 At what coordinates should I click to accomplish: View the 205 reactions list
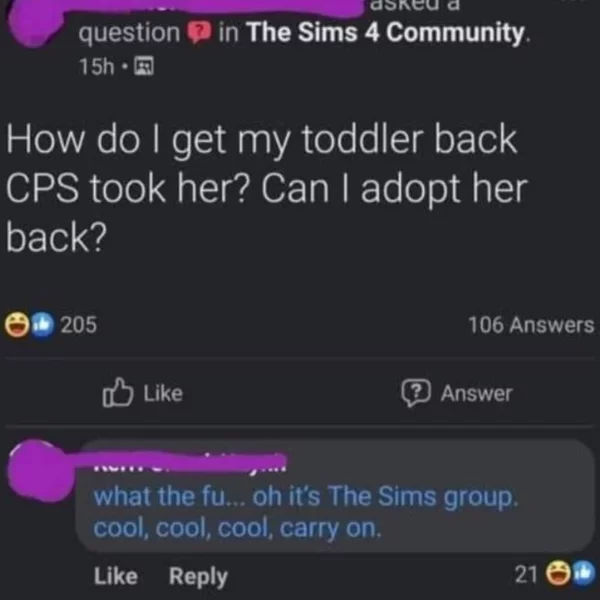79,324
